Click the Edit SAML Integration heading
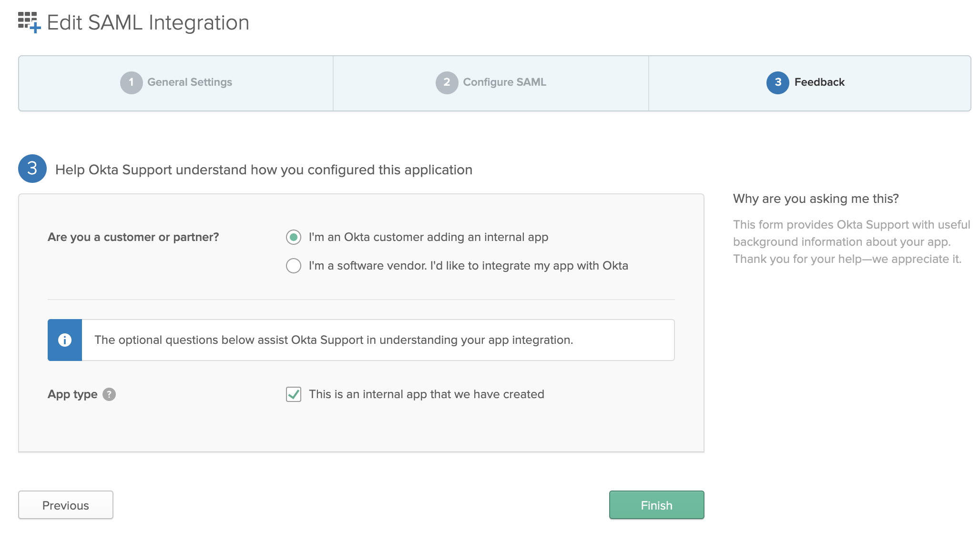The image size is (980, 541). click(x=148, y=22)
